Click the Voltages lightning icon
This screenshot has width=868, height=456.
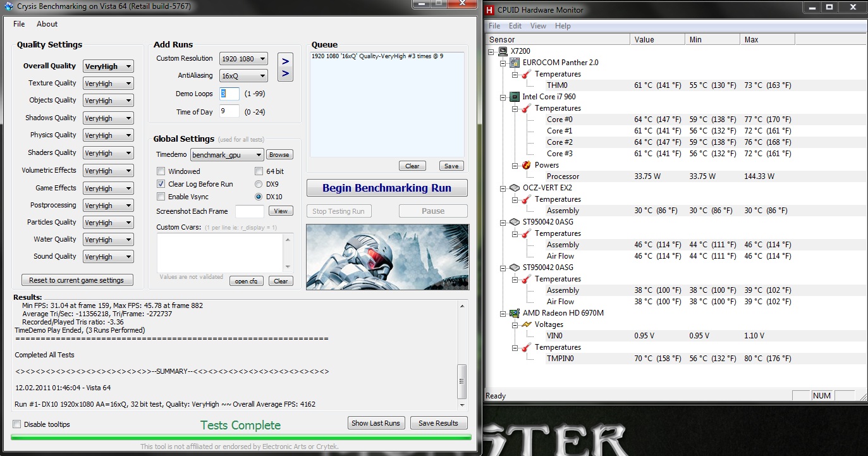pyautogui.click(x=527, y=324)
